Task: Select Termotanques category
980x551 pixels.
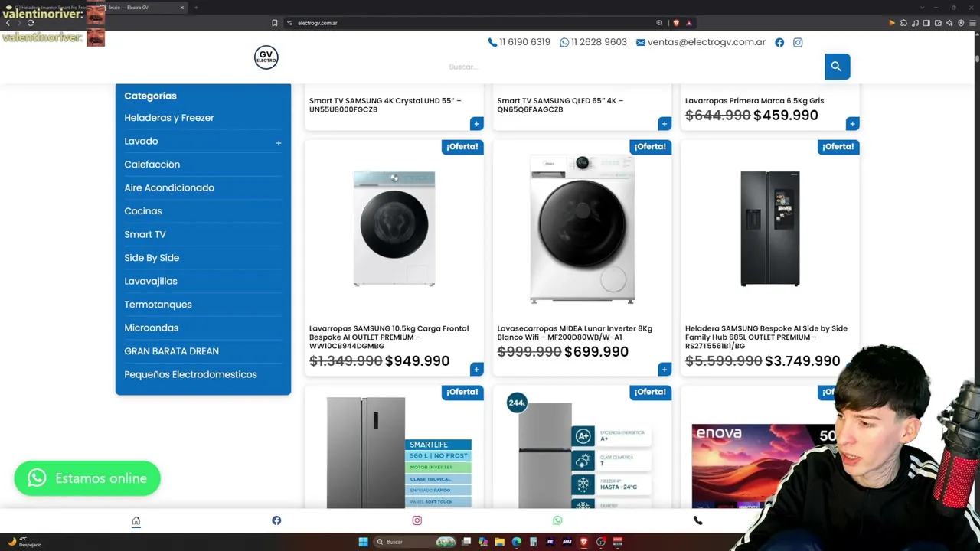Action: 158,305
